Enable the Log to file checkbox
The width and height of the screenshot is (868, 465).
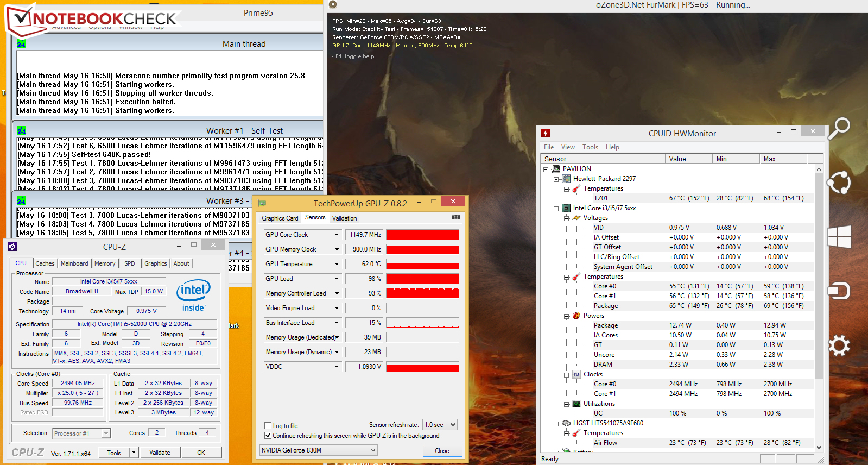click(268, 426)
